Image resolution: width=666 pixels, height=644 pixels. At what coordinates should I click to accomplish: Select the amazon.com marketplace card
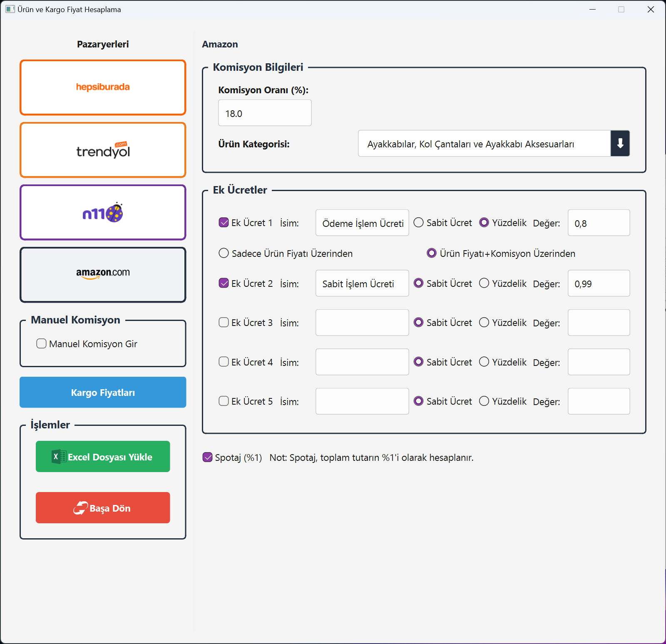pyautogui.click(x=103, y=275)
